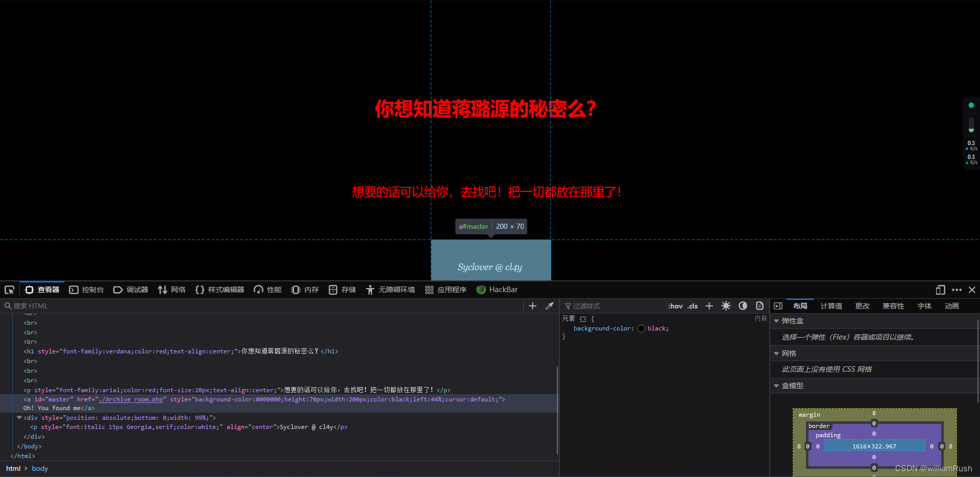
Task: Switch to the Network (网络) tab
Action: [171, 290]
